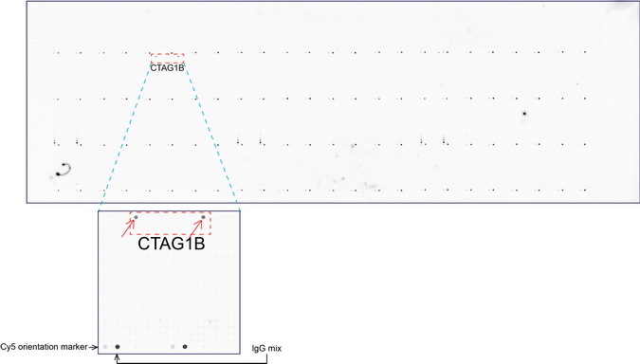Screen dimensions: 640x364
Task: Click the small CTAG1B label on the array
Action: 167,68
